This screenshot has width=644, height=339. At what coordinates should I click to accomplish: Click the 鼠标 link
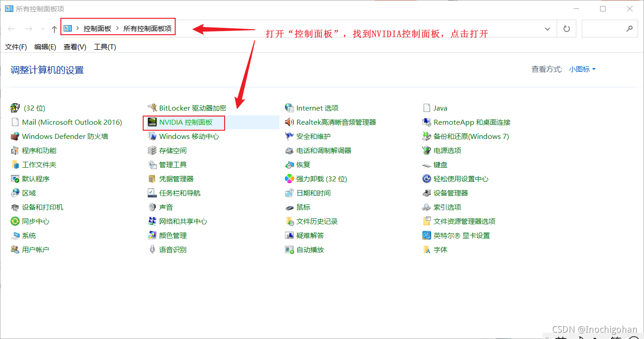tap(303, 207)
